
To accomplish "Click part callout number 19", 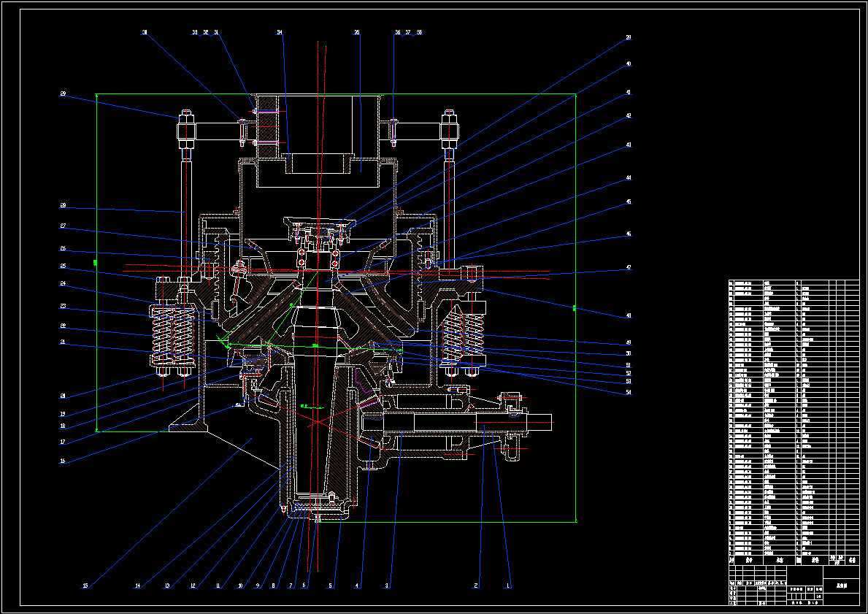I will [x=63, y=414].
